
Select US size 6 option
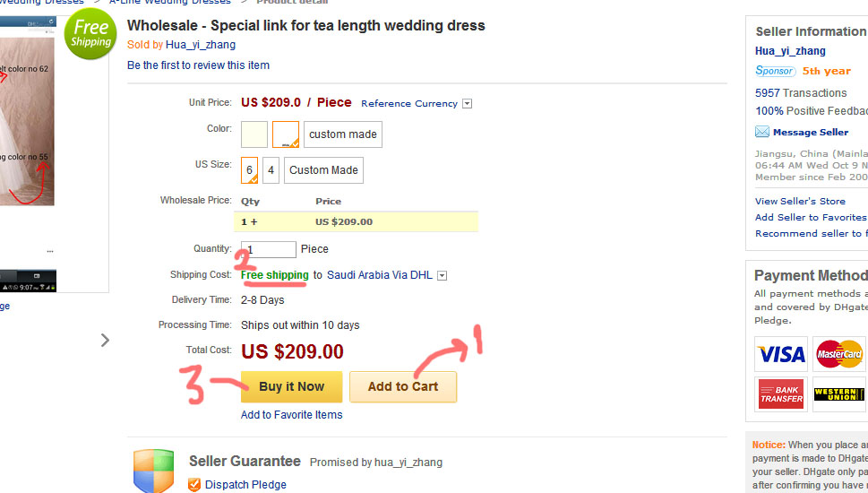tap(250, 170)
